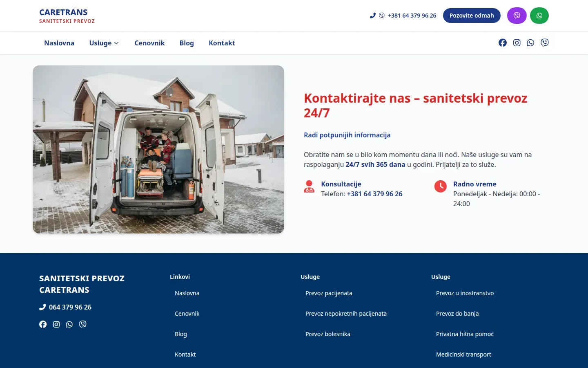Click the red clock icon beside Radno vreme
588x368 pixels.
pos(441,186)
